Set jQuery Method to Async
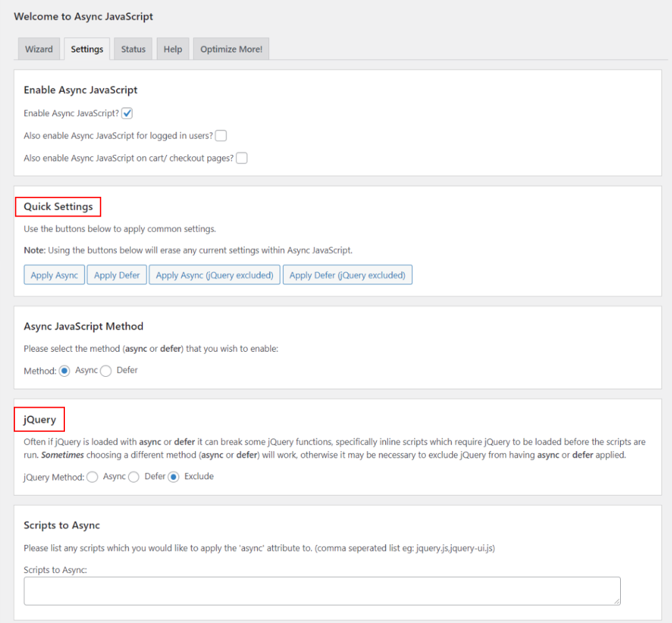Screen dimensions: 672x623 tap(92, 477)
